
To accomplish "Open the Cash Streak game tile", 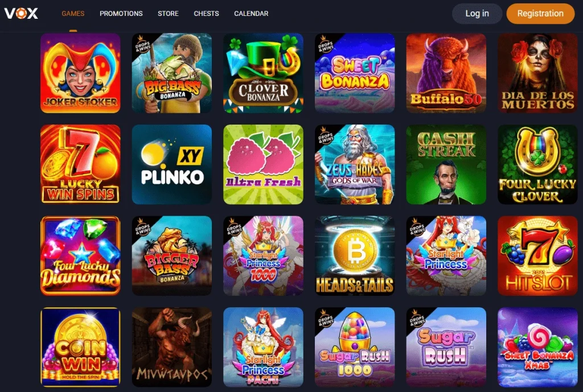I will click(x=446, y=164).
